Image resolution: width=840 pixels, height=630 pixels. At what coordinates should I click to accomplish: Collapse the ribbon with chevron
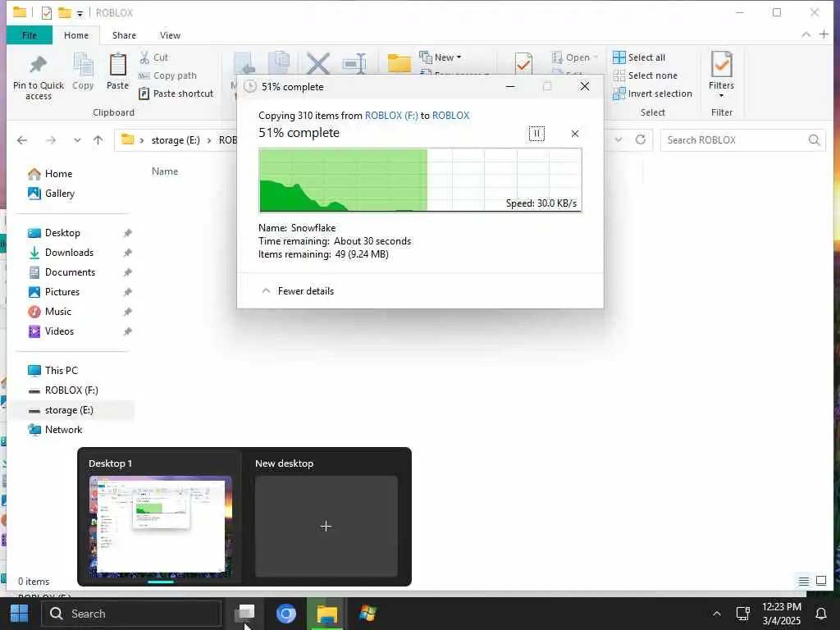click(x=806, y=34)
